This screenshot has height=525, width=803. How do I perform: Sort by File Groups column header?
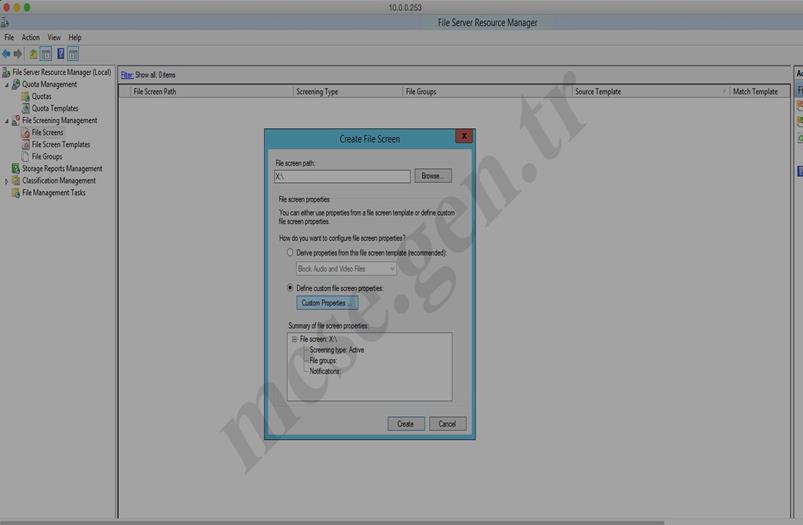tap(487, 92)
